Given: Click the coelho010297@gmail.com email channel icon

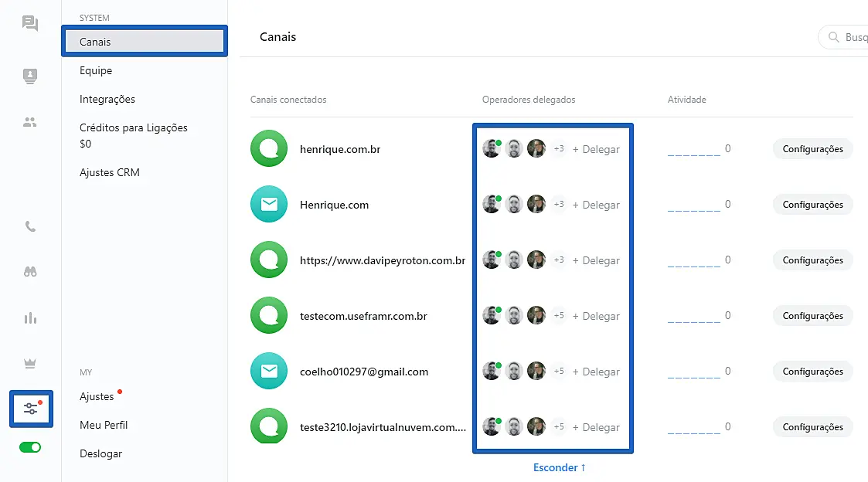Looking at the screenshot, I should click(269, 371).
